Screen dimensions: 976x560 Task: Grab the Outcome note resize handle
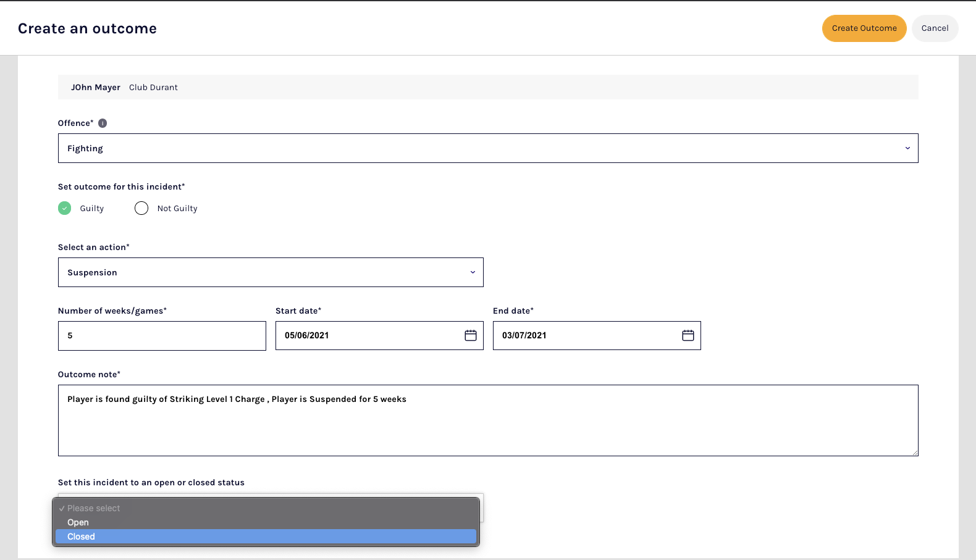click(x=915, y=453)
